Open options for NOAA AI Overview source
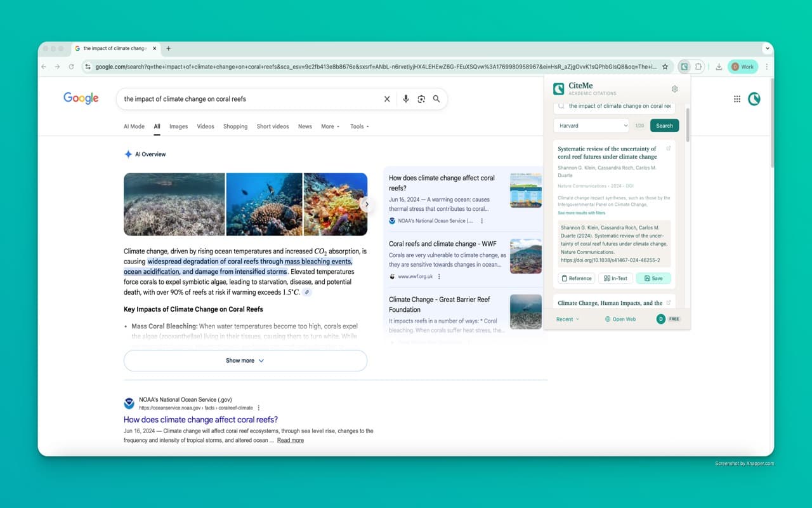The height and width of the screenshot is (508, 812). pyautogui.click(x=482, y=221)
